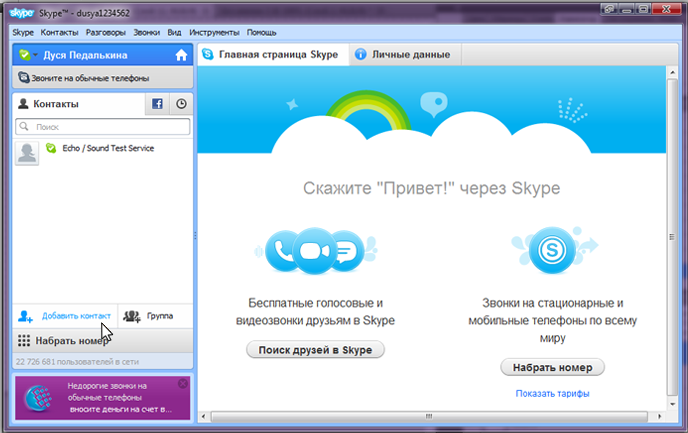Click the home icon beside the user name
Image resolution: width=688 pixels, height=433 pixels.
click(x=180, y=56)
